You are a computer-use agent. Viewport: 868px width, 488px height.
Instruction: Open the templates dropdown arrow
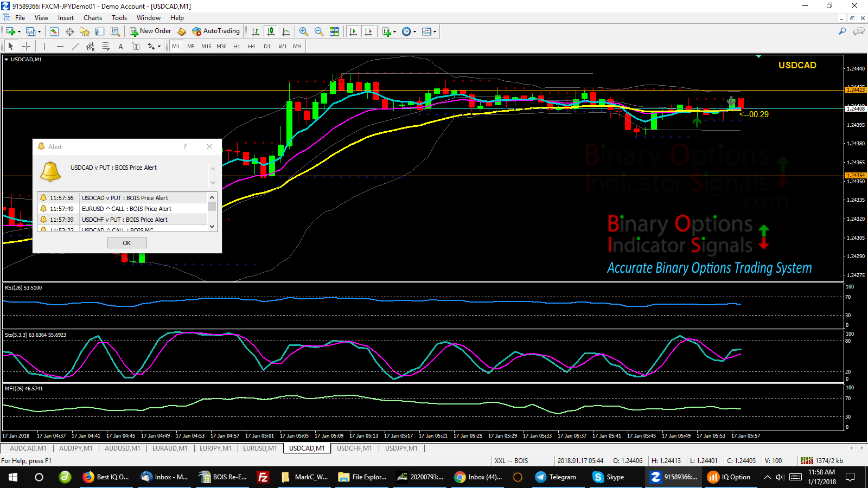pyautogui.click(x=435, y=31)
